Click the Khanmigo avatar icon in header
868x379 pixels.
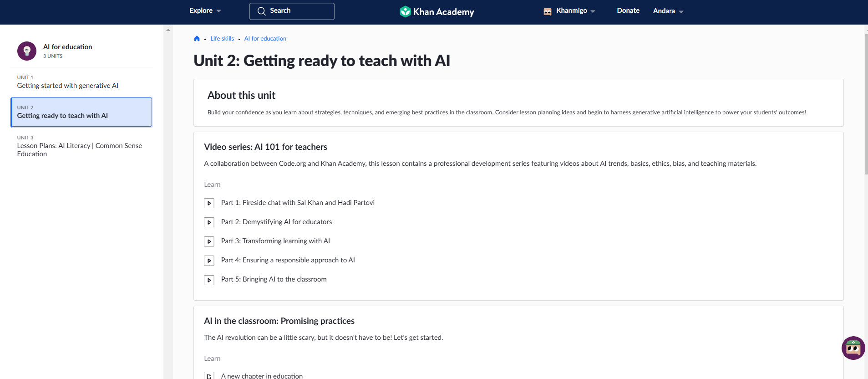click(548, 11)
